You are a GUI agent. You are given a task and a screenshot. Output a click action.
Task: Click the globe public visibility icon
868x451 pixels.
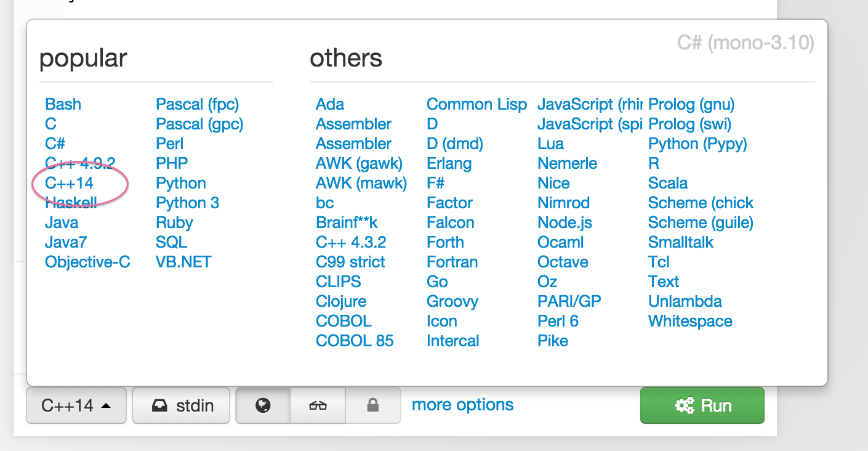[x=263, y=405]
